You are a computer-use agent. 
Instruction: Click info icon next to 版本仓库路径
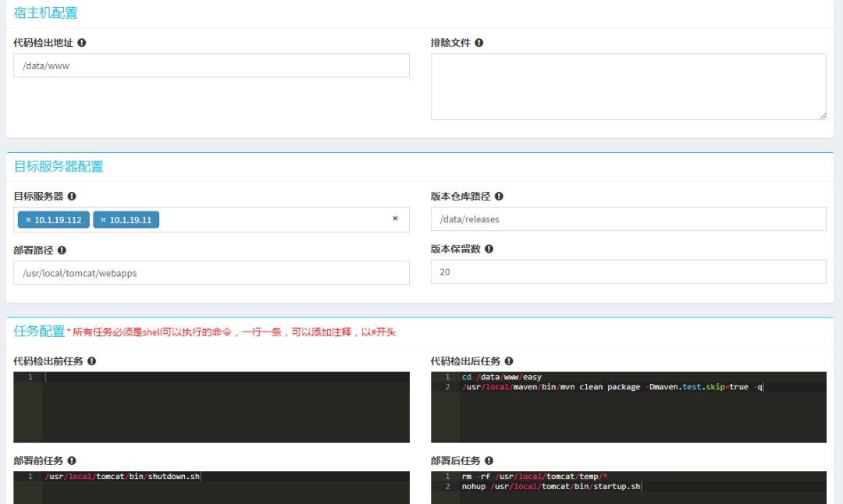(x=499, y=196)
